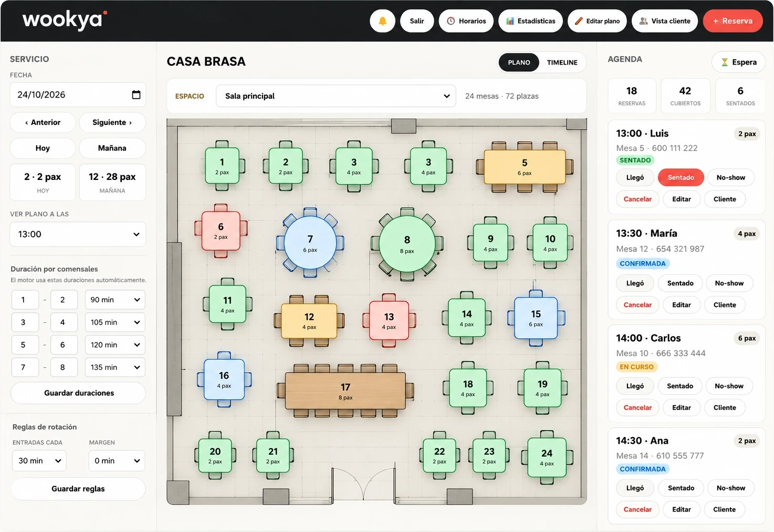The height and width of the screenshot is (532, 774).
Task: Click the Editar plano button
Action: (597, 21)
